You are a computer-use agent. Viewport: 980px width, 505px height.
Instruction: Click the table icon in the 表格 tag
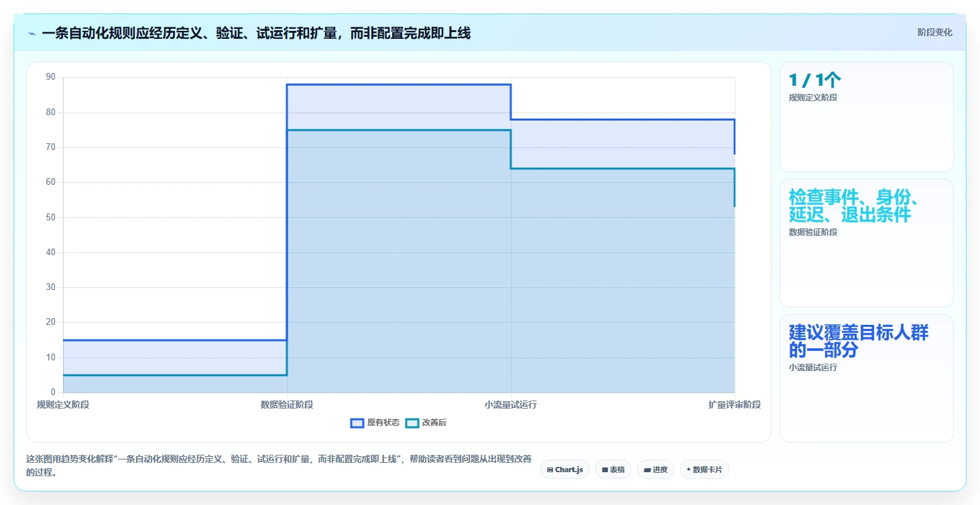click(605, 470)
